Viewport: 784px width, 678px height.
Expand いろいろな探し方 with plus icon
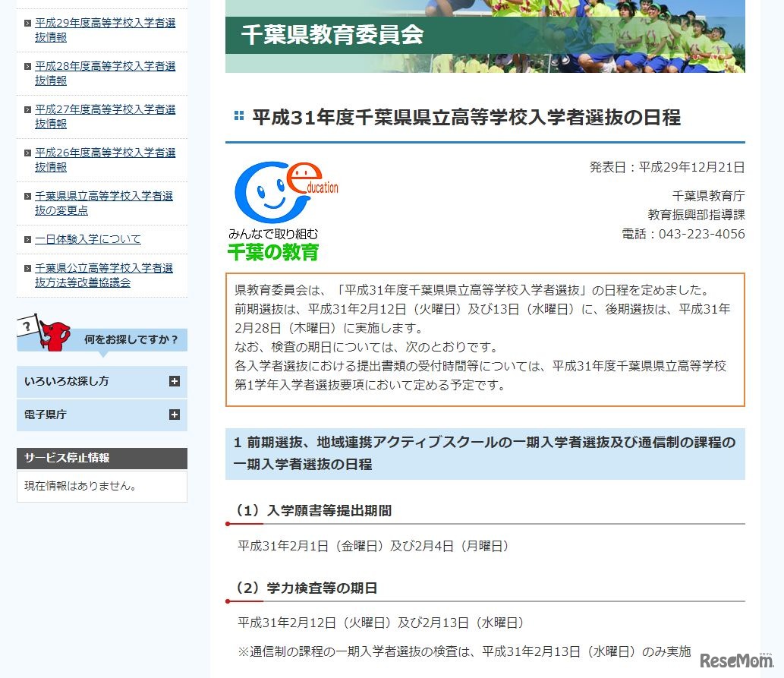pos(174,381)
